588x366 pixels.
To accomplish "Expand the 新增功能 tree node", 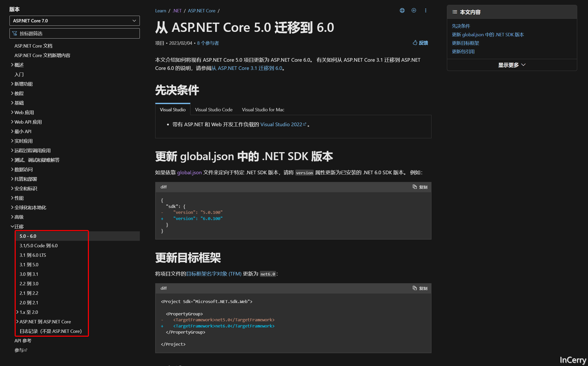I will tap(12, 84).
